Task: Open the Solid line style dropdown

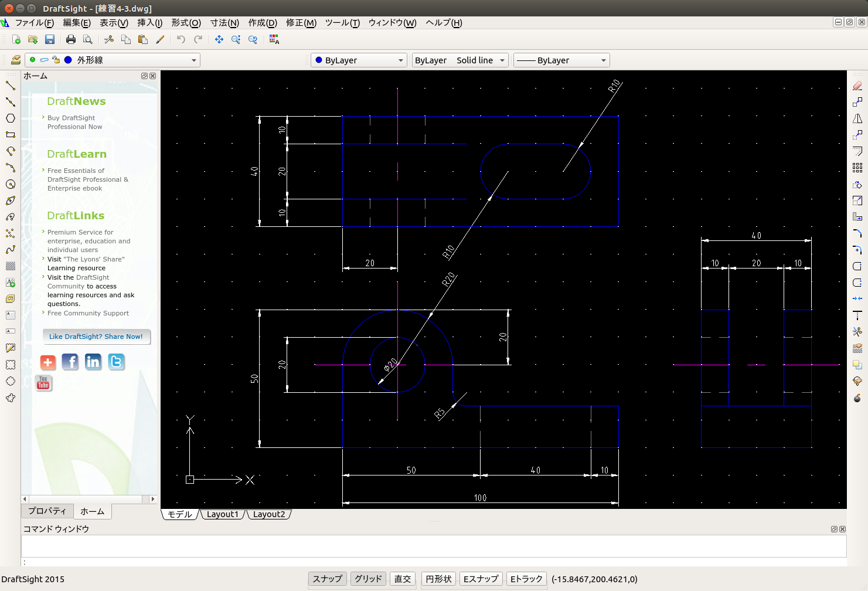Action: tap(502, 60)
